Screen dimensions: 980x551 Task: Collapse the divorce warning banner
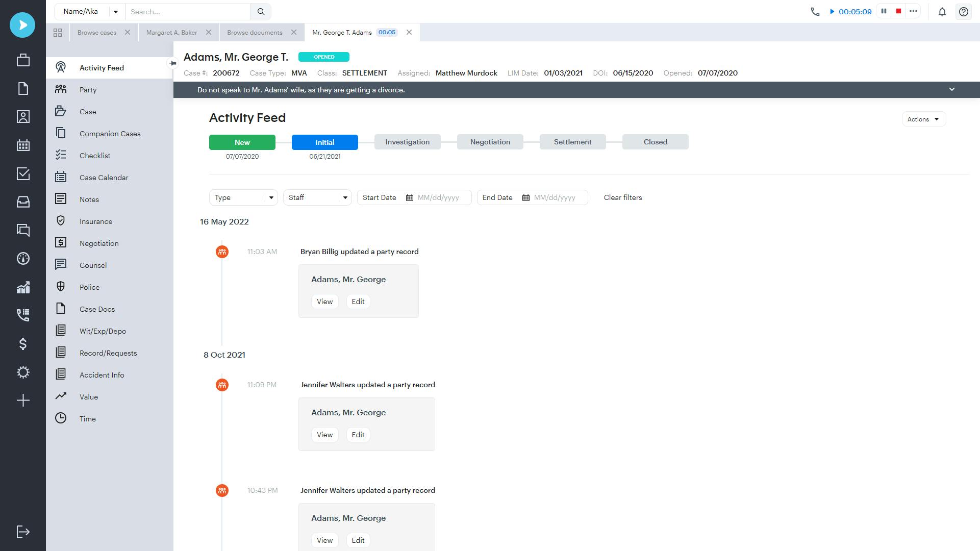point(951,89)
